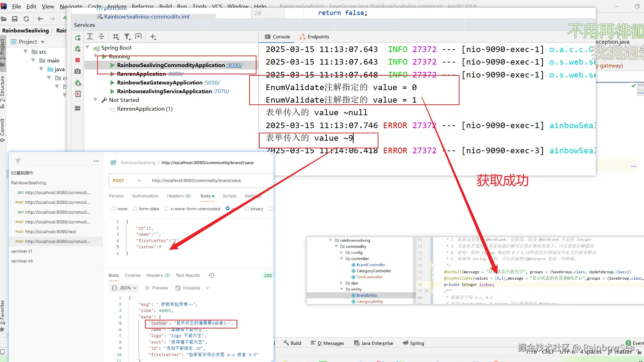Screen dimensions: 644x362
Task: Open the Project view dropdown
Action: 43,42
